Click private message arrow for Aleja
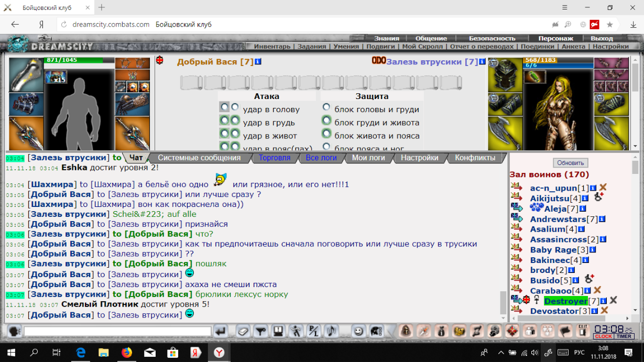This screenshot has height=362, width=644. (516, 208)
